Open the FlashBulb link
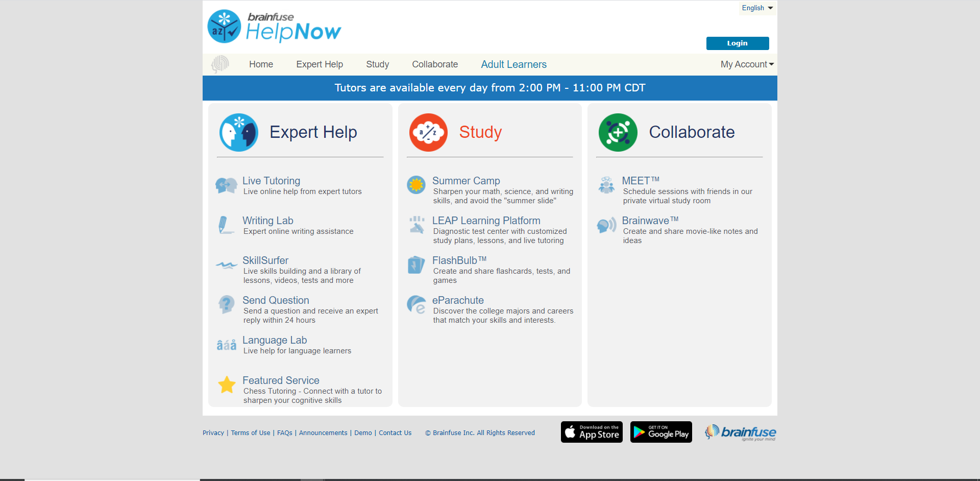Viewport: 980px width, 481px height. point(459,260)
